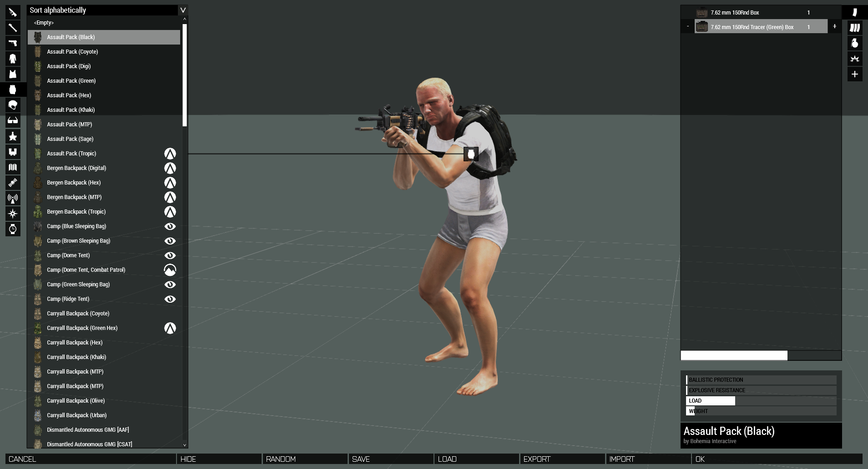Viewport: 868px width, 469px height.
Task: Open the primary weapon category
Action: coord(13,12)
